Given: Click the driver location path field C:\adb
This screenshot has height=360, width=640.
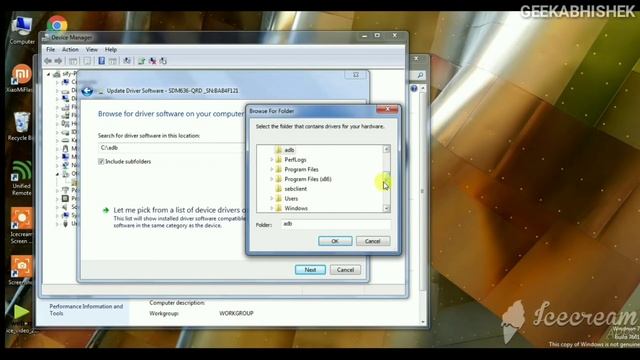Looking at the screenshot, I should coord(171,148).
